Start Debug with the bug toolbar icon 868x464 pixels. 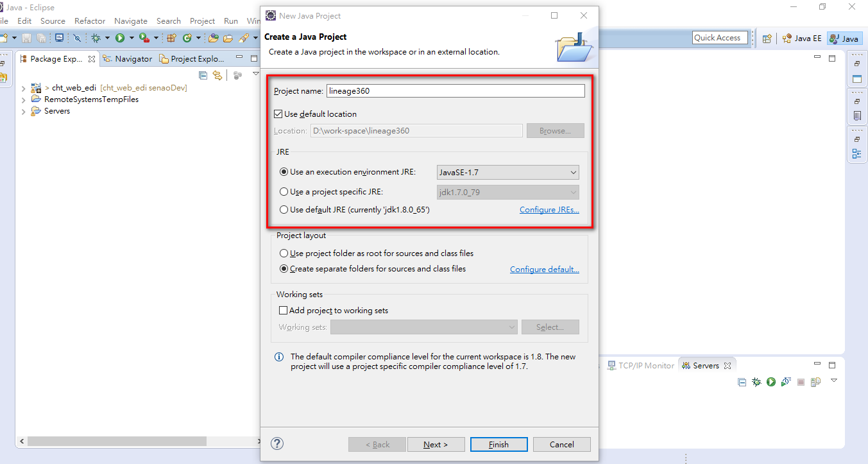[96, 38]
